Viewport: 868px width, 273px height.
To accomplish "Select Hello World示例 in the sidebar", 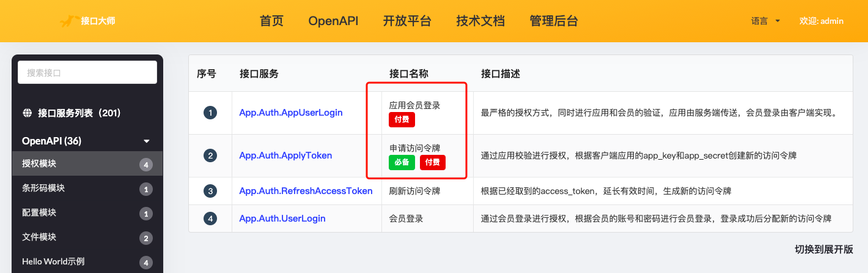I will pos(53,261).
